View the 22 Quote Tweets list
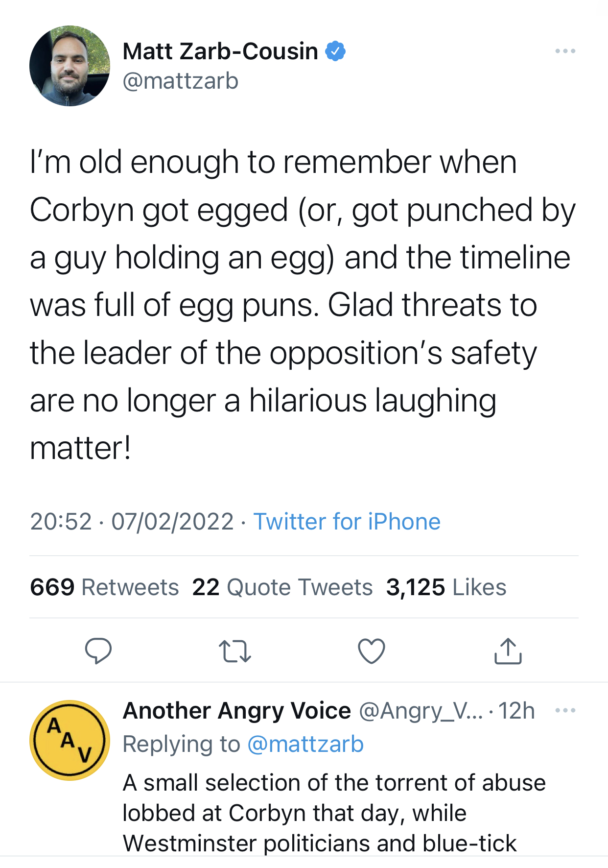Image resolution: width=608 pixels, height=868 pixels. pyautogui.click(x=282, y=587)
